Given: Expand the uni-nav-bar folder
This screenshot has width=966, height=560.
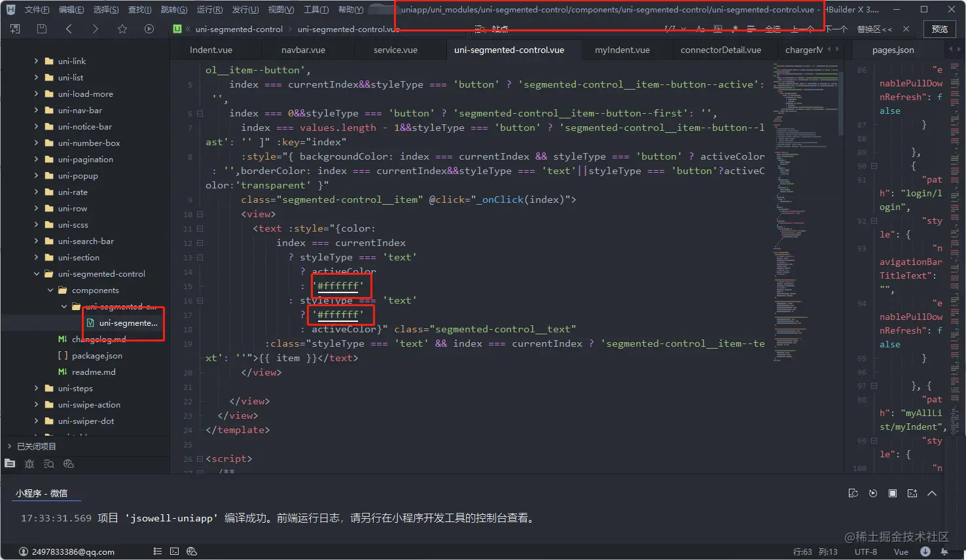Looking at the screenshot, I should point(36,110).
